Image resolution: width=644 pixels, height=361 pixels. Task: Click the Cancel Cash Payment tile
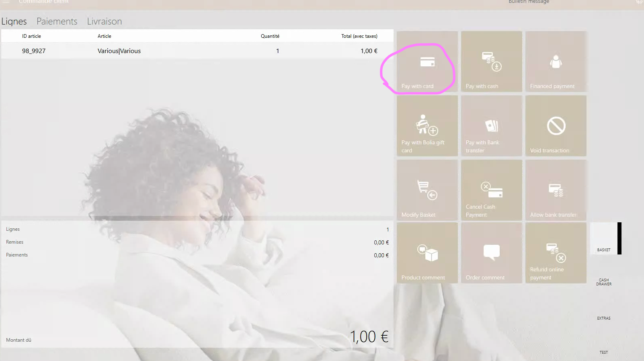[x=491, y=190]
